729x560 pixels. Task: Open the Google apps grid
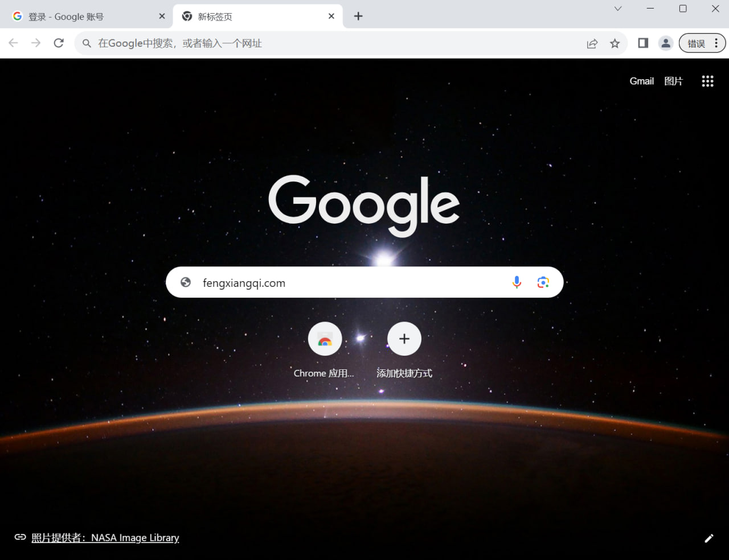point(707,81)
